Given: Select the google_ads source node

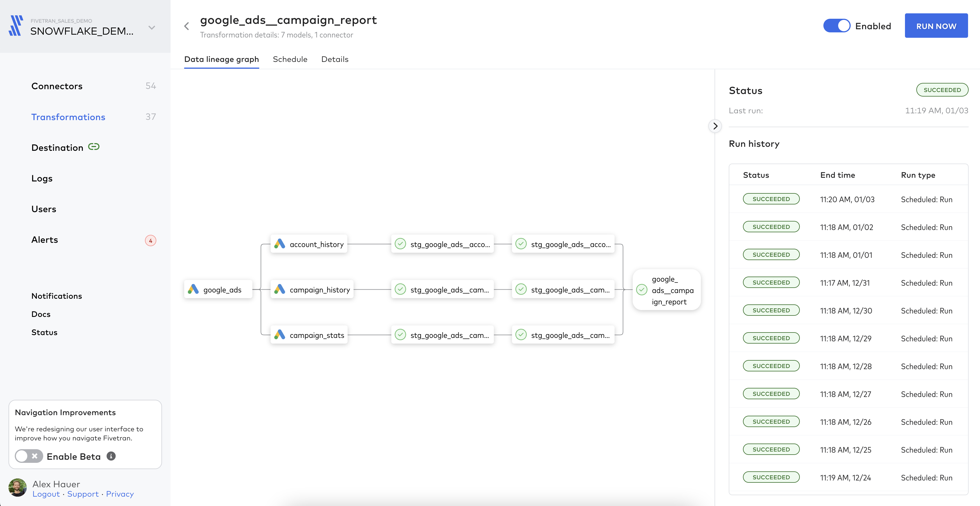Looking at the screenshot, I should point(218,289).
